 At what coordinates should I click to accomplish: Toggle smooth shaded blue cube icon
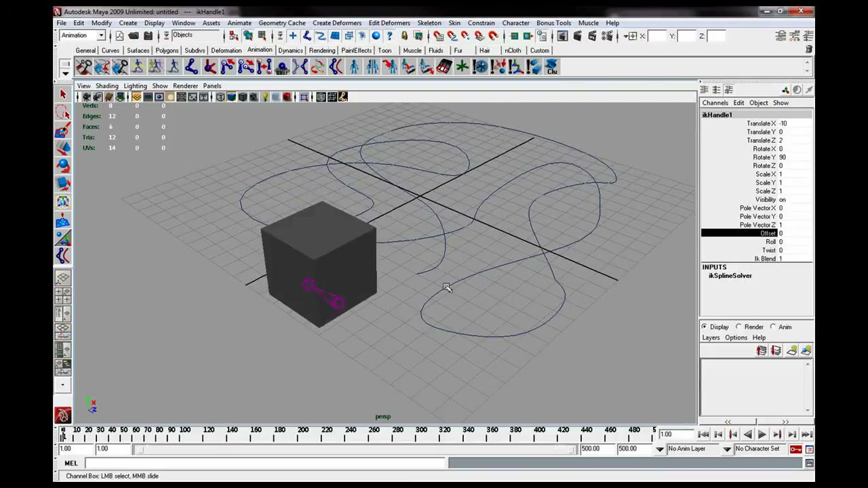(231, 97)
